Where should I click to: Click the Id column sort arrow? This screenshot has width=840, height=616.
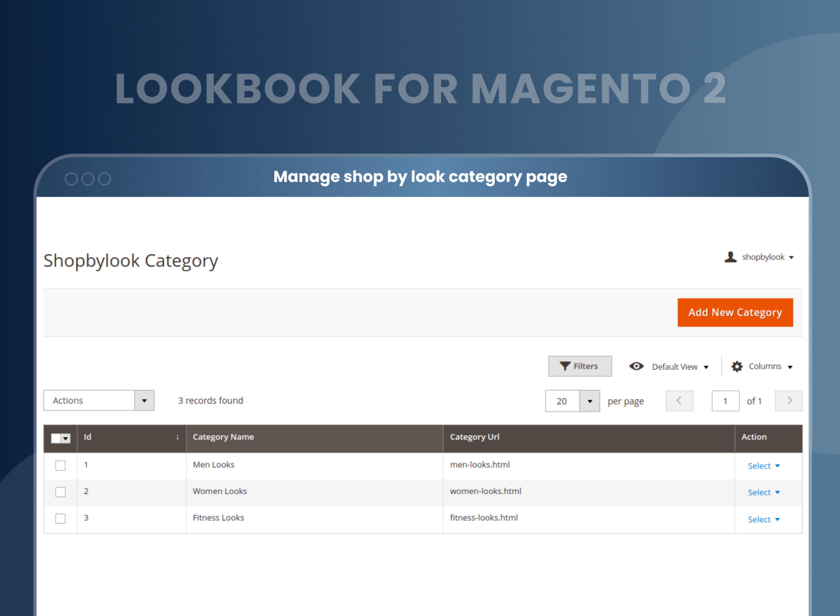point(177,437)
